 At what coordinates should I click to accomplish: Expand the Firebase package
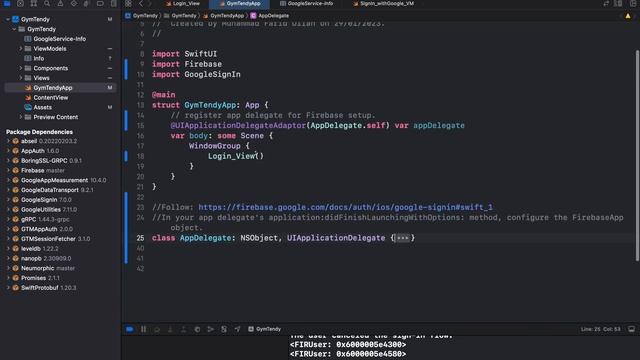(8, 170)
